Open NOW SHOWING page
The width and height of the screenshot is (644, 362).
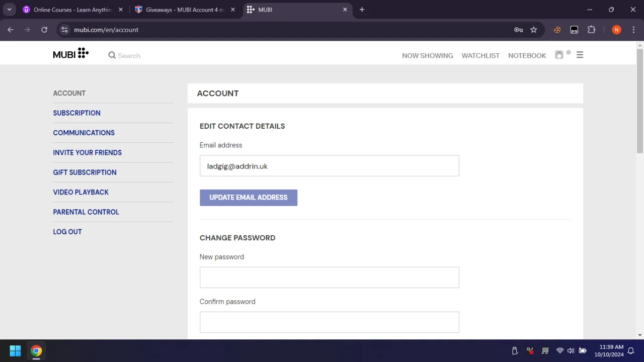pyautogui.click(x=428, y=55)
